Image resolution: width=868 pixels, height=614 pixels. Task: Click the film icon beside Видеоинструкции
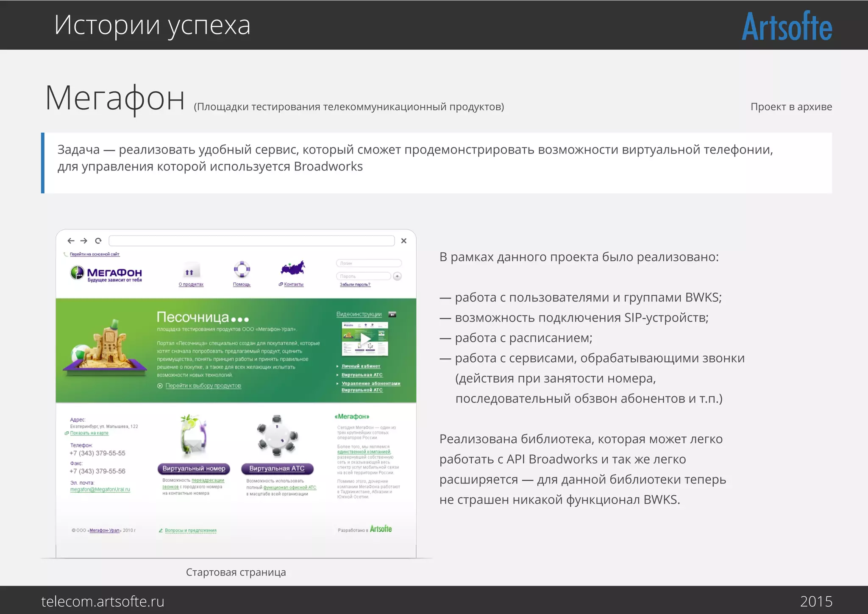[x=392, y=314]
